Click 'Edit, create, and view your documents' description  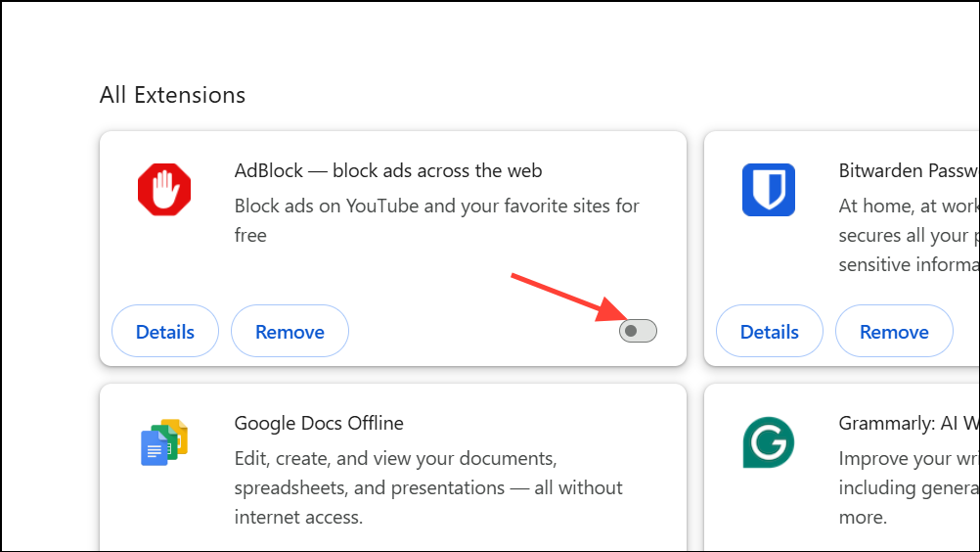click(x=428, y=487)
